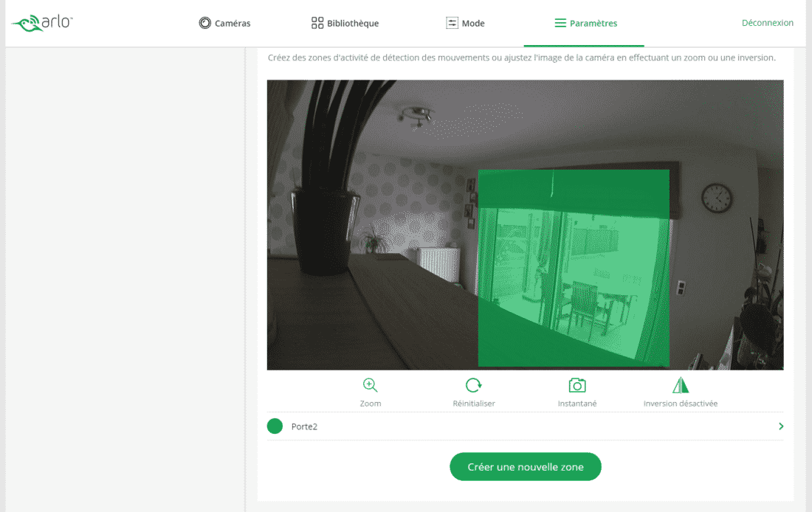Screen dimensions: 812x512
Task: Click Créer une nouvelle zone button
Action: click(525, 467)
